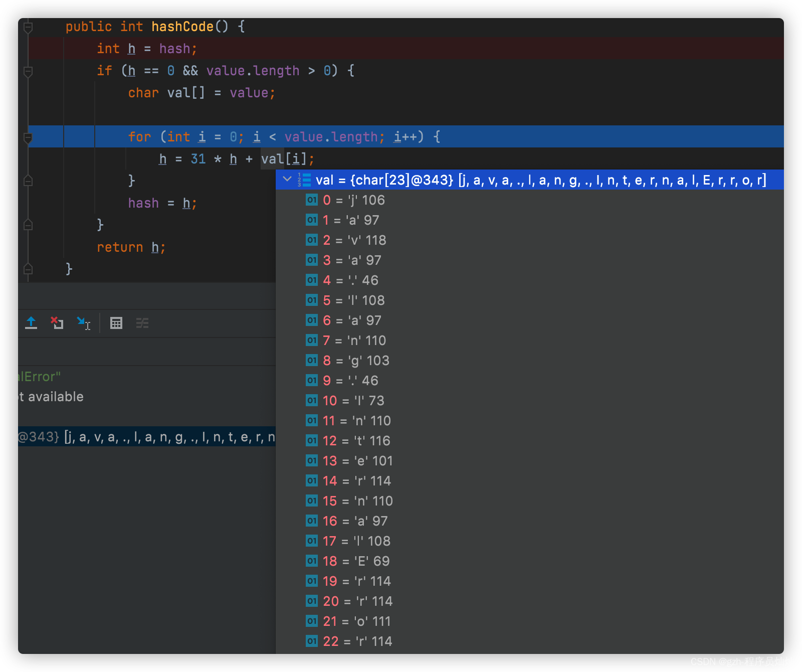Click the green lError" string value
The width and height of the screenshot is (802, 672).
(x=39, y=377)
